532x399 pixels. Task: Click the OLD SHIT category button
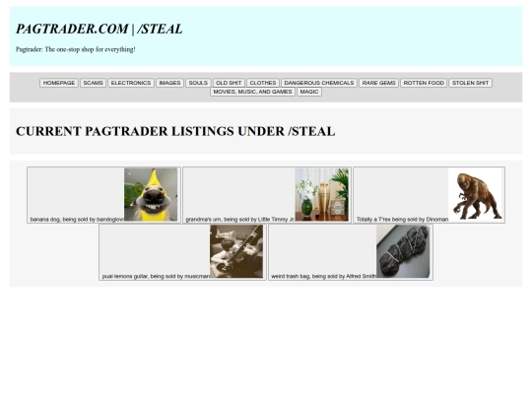229,83
